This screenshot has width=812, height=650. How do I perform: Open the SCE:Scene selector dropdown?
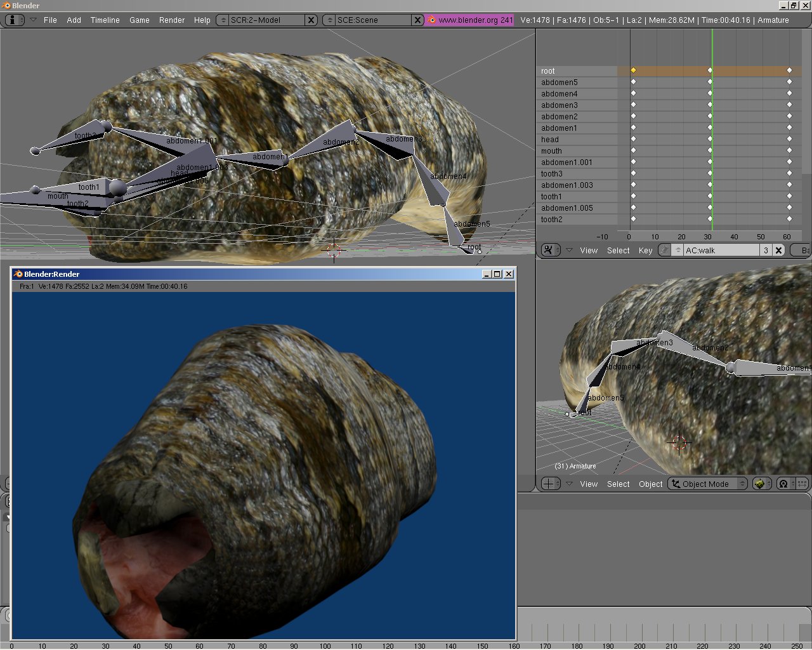(330, 20)
